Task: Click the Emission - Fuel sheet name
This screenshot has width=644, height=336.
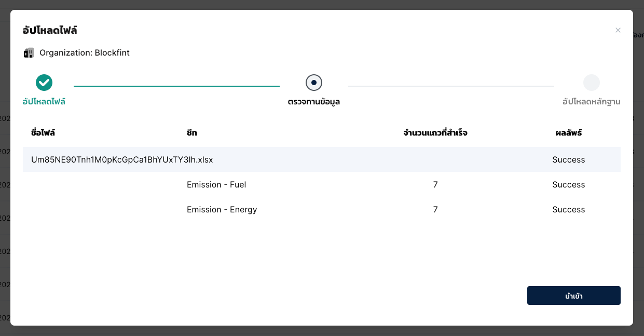Action: tap(216, 184)
